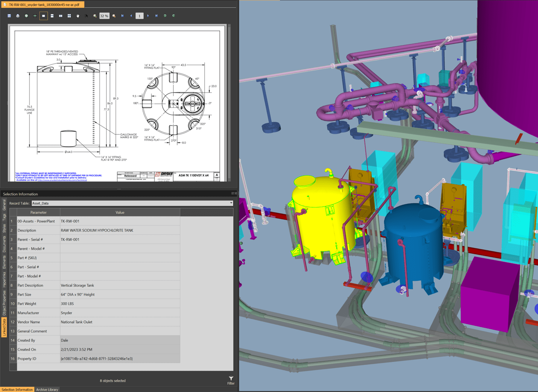The width and height of the screenshot is (538, 392).
Task: Select the Snyder manufacturer value
Action: 120,313
